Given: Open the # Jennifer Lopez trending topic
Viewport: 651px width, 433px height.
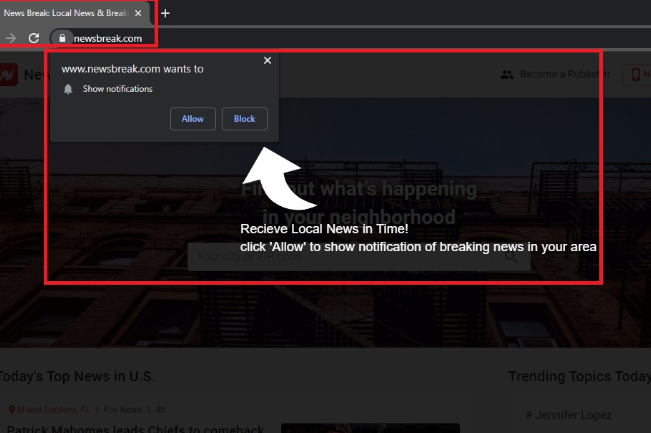Looking at the screenshot, I should click(x=569, y=415).
